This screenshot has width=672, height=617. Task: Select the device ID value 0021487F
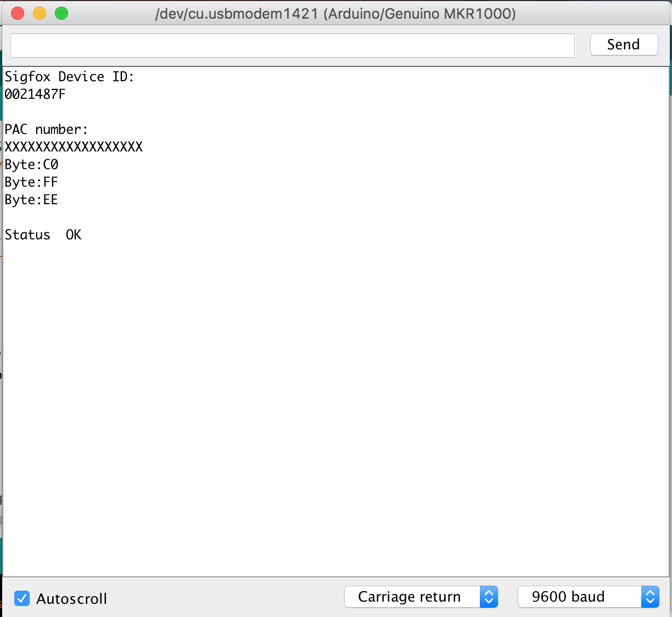[x=35, y=94]
